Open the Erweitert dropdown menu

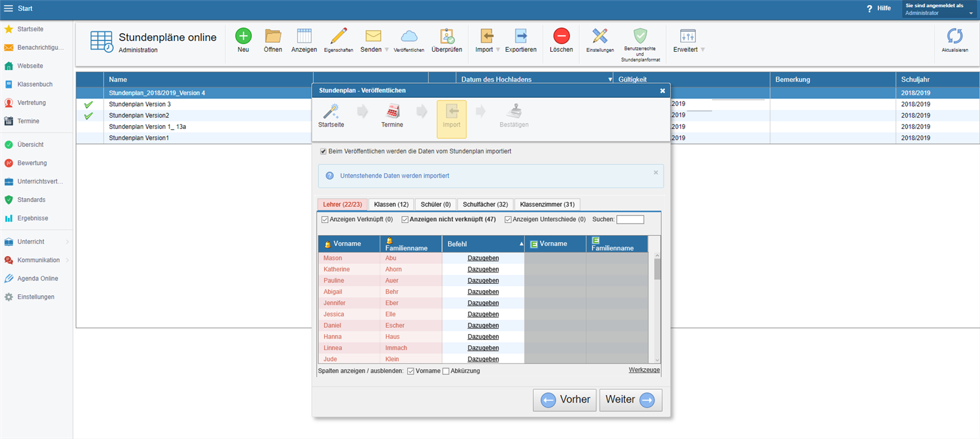(703, 50)
